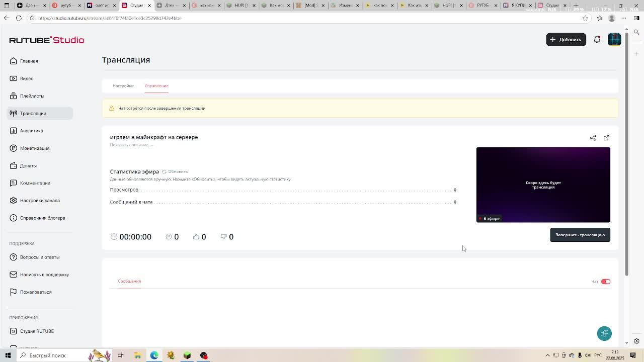Click the Главная home icon in sidebar

pyautogui.click(x=14, y=61)
